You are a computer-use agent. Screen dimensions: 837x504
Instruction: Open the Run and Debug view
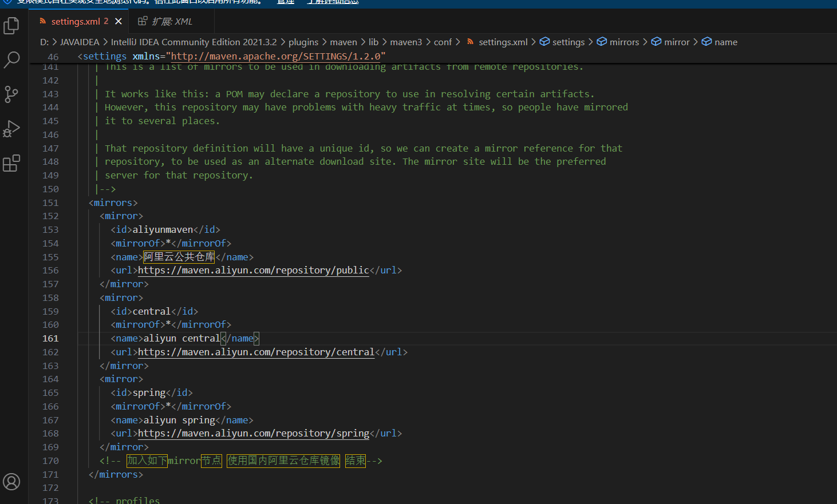(11, 129)
